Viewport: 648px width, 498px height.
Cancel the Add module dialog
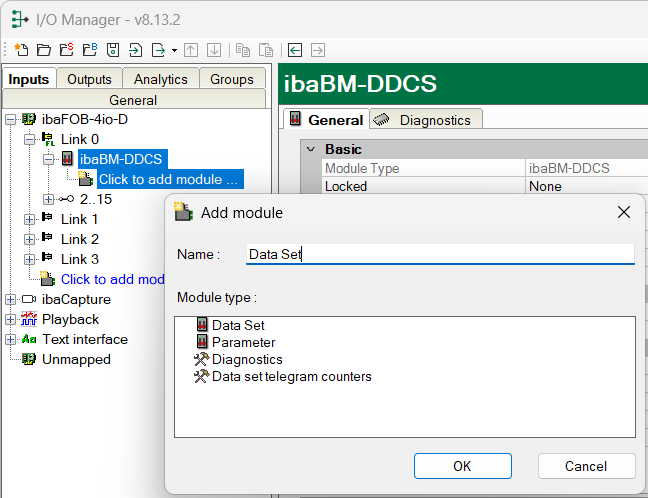tap(586, 466)
